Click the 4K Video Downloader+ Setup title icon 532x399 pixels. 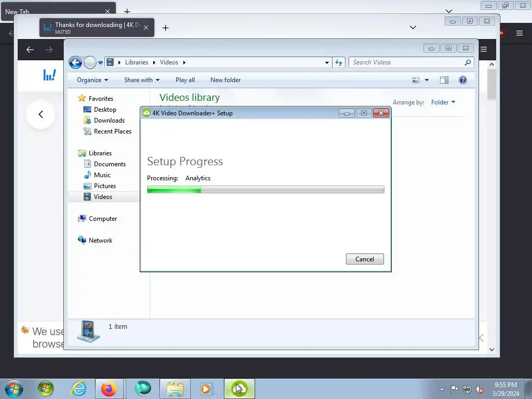click(x=147, y=113)
